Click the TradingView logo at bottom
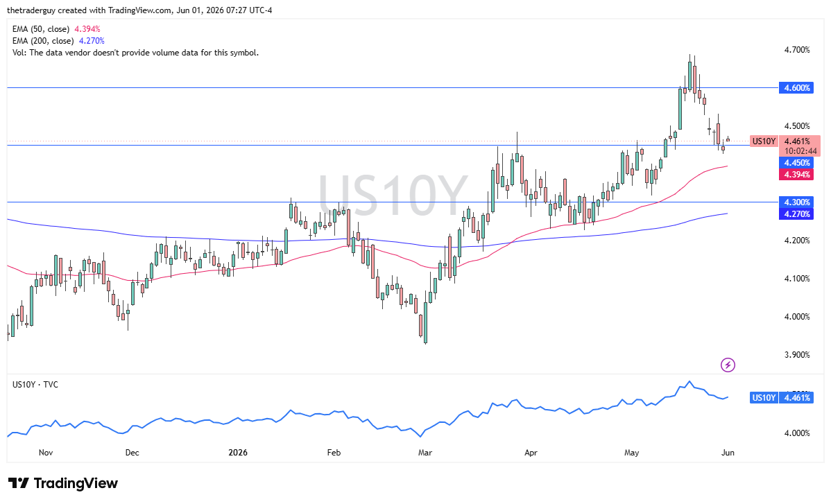 pyautogui.click(x=63, y=483)
